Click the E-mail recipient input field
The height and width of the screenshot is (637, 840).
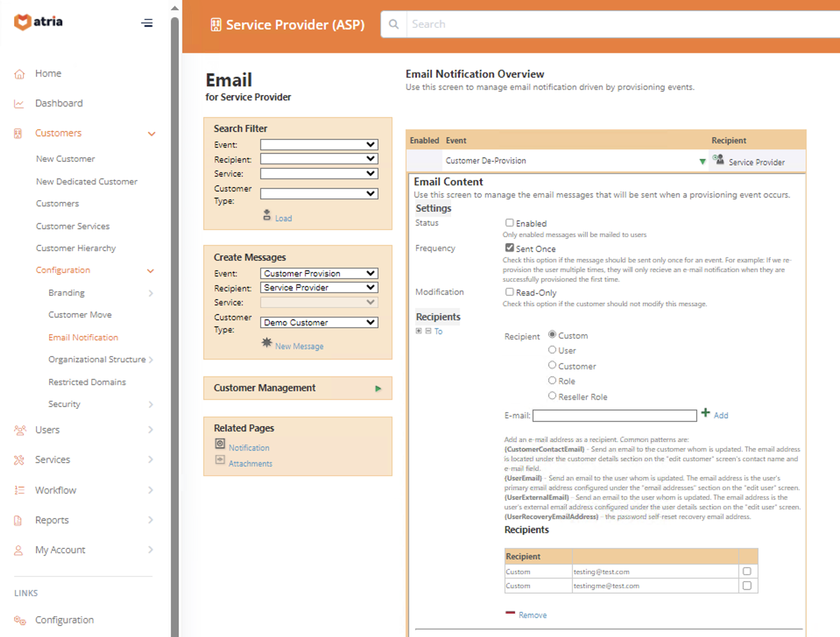click(614, 415)
